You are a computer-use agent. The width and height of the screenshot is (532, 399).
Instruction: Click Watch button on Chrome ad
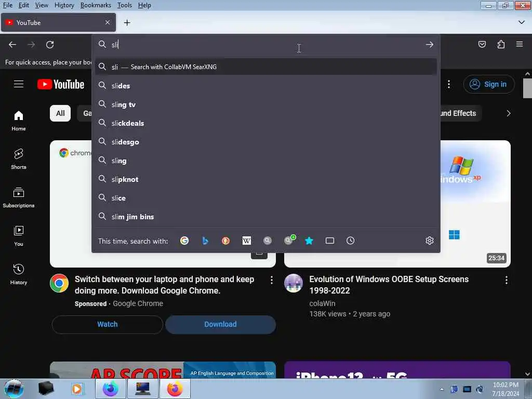point(108,324)
